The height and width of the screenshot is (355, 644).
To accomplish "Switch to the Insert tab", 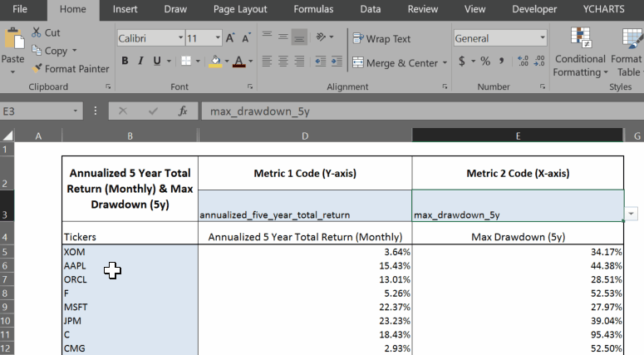I will pyautogui.click(x=125, y=9).
